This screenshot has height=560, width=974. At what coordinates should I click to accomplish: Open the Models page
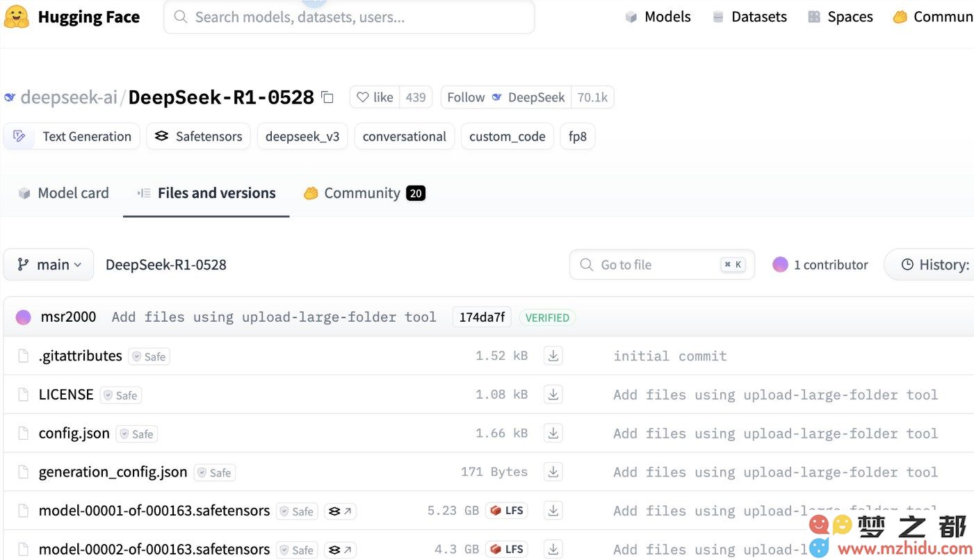[658, 17]
